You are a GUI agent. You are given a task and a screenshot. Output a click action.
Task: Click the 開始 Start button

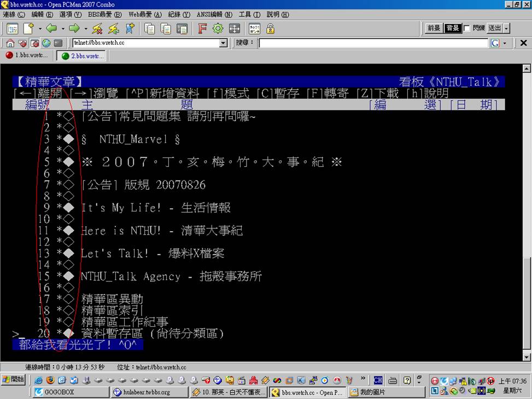tap(14, 380)
